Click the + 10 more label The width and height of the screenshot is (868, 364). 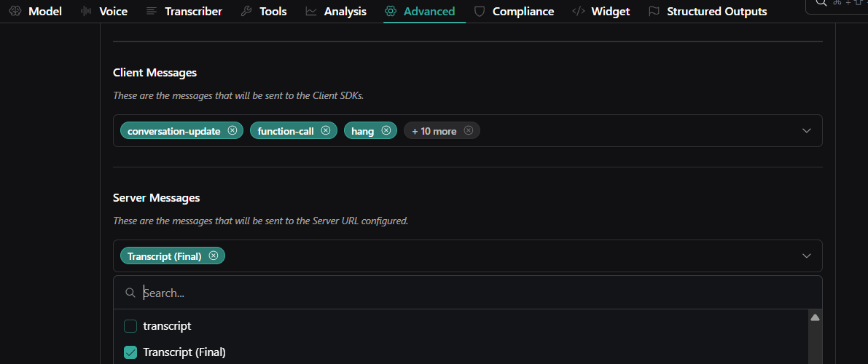tap(434, 131)
